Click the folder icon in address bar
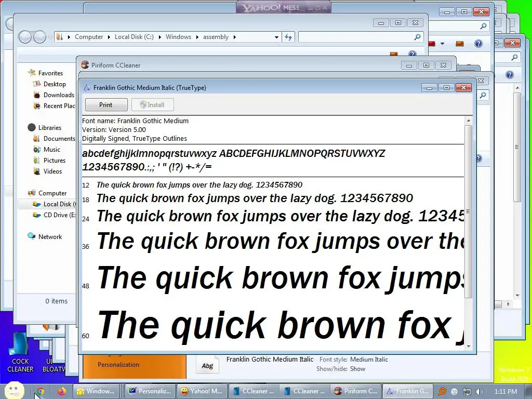Screen dimensions: 532x399 pyautogui.click(x=60, y=37)
